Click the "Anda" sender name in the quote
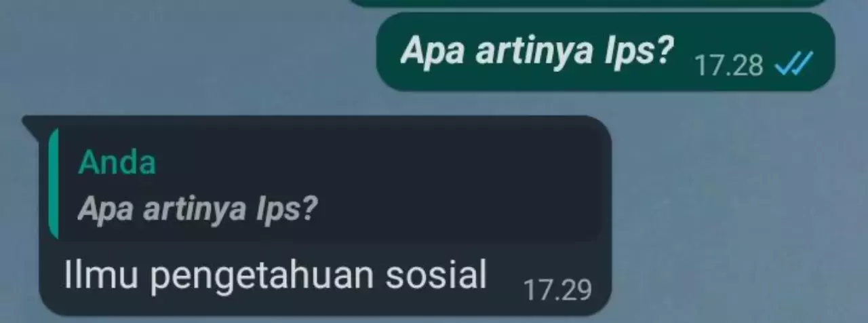868x323 pixels. (117, 162)
